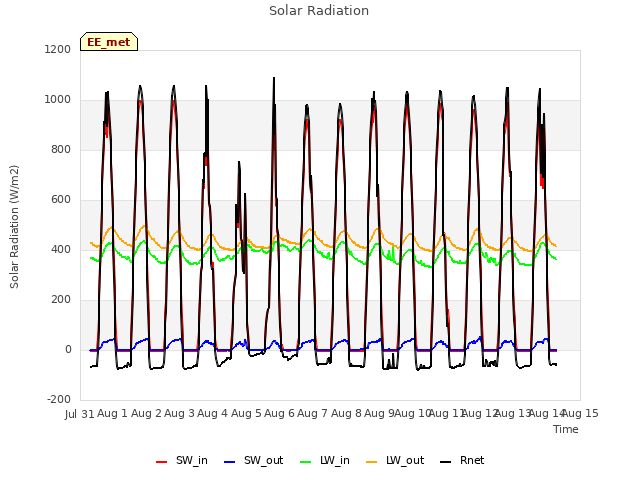Click the Solar Radiation chart title

(319, 11)
